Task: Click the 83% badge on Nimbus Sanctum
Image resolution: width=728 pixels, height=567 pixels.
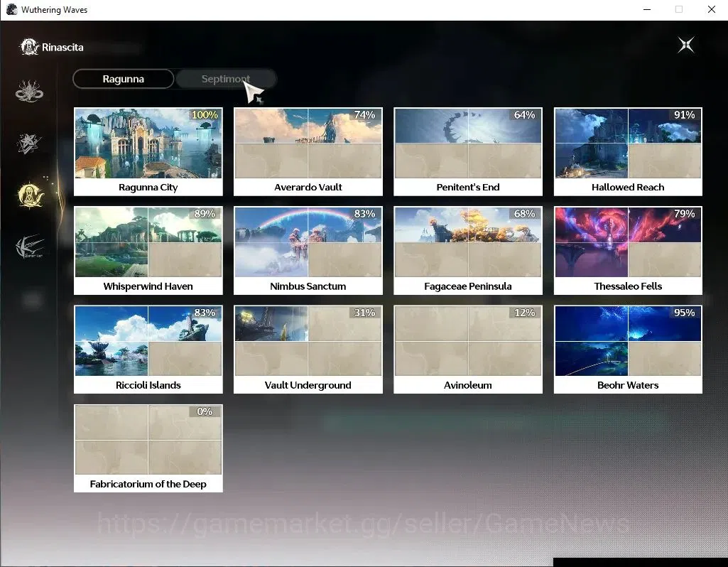Action: 364,214
